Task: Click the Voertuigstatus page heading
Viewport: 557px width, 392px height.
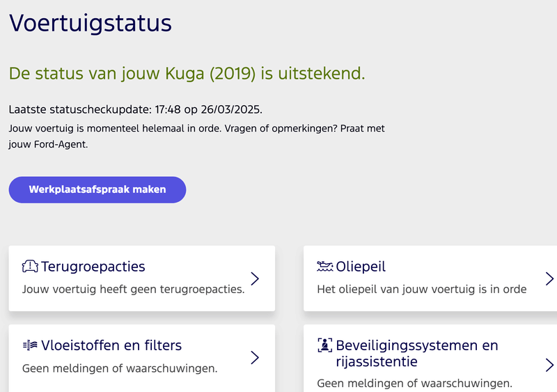Action: (x=91, y=23)
